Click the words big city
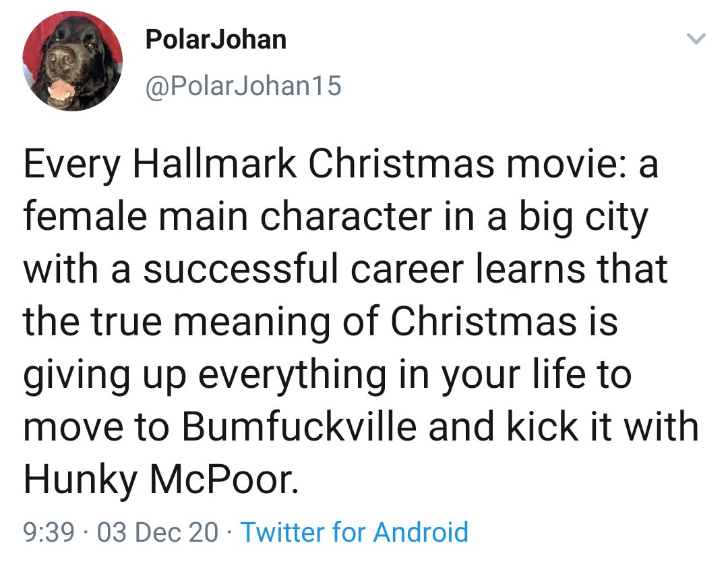Viewport: 728px width, 566px height. tap(582, 217)
